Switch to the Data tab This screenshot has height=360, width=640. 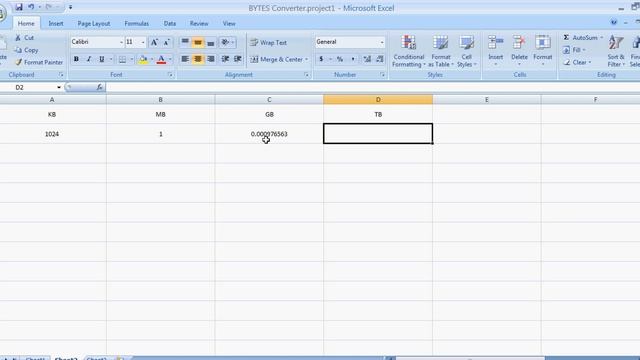click(x=170, y=24)
